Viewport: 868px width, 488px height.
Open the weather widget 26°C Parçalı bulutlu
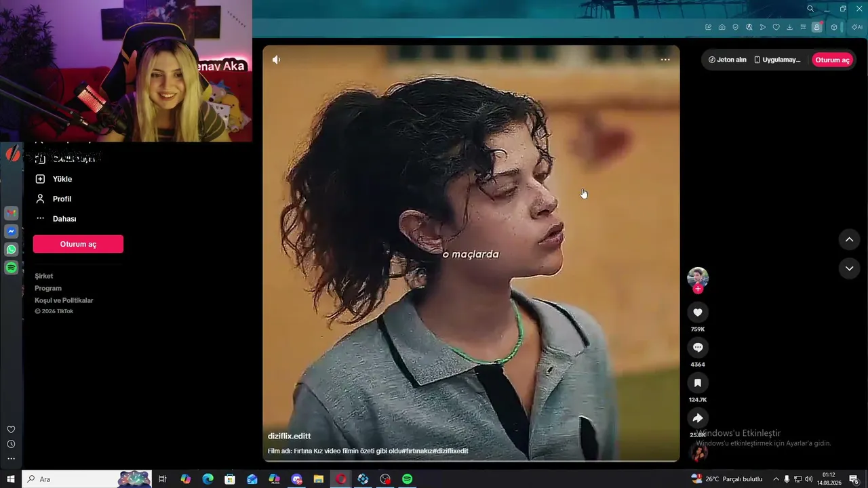click(727, 479)
